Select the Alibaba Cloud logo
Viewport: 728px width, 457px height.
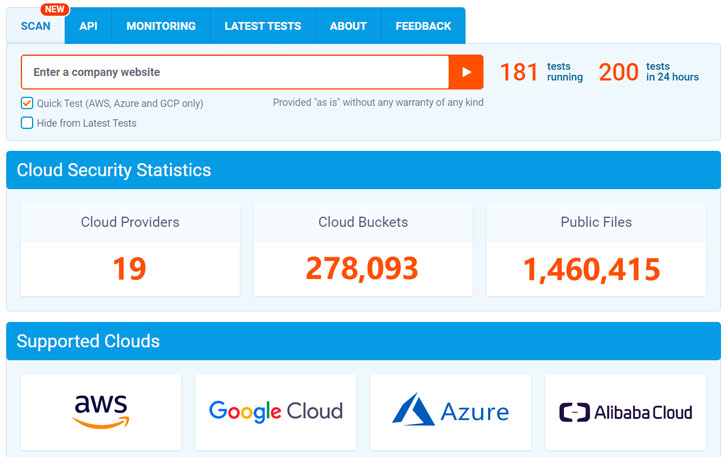coord(625,411)
